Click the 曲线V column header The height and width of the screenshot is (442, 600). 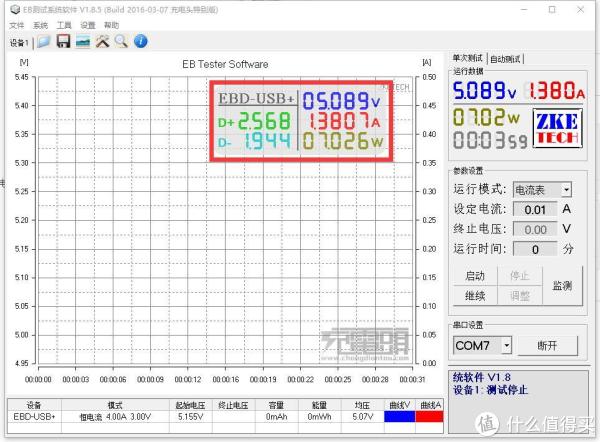(x=399, y=405)
